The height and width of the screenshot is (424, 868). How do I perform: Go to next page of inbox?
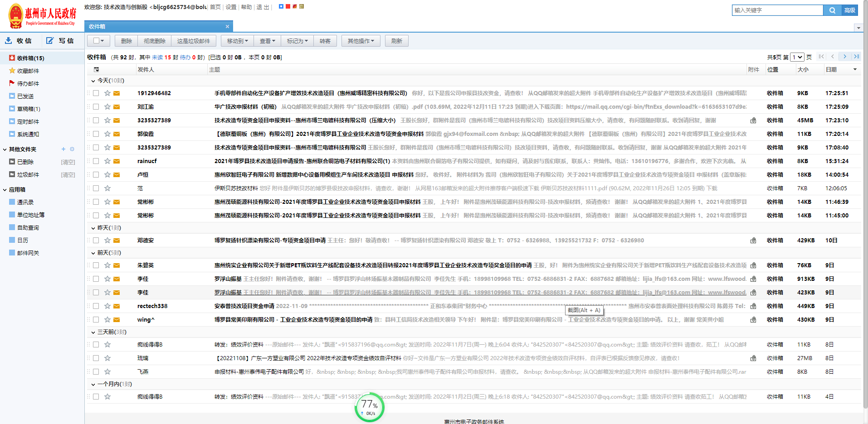(x=844, y=57)
